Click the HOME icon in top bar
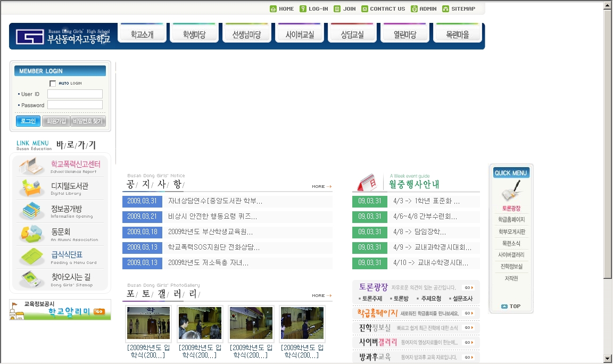Viewport: 613px width, 364px height. [x=274, y=9]
